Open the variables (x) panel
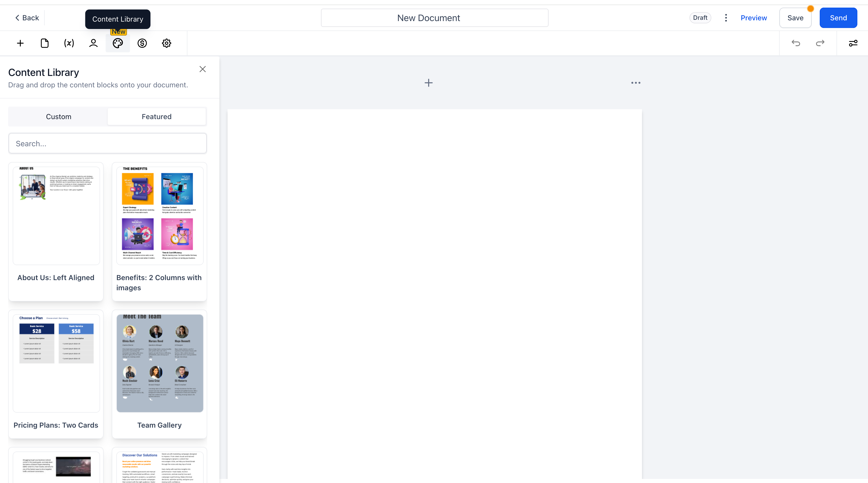868x483 pixels. pos(68,43)
